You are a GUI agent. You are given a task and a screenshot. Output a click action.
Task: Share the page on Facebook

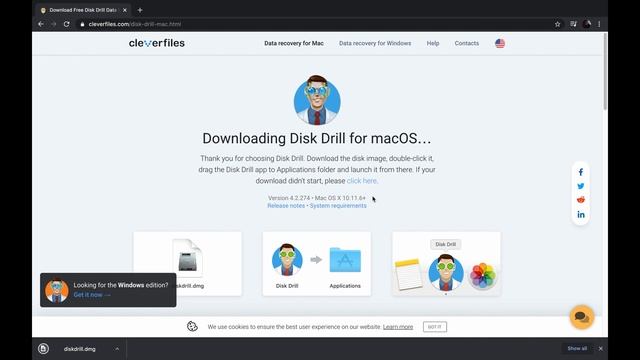581,172
